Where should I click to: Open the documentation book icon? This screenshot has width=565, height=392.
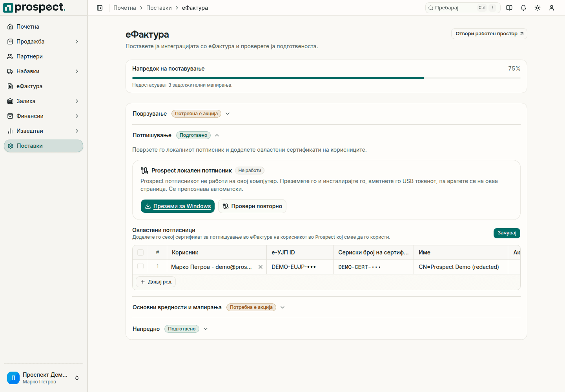click(509, 8)
